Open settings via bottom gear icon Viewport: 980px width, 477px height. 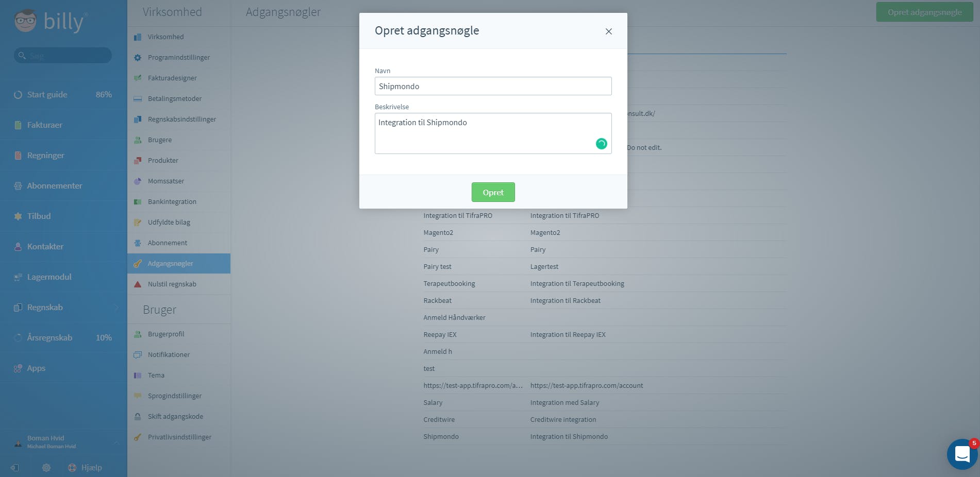46,468
